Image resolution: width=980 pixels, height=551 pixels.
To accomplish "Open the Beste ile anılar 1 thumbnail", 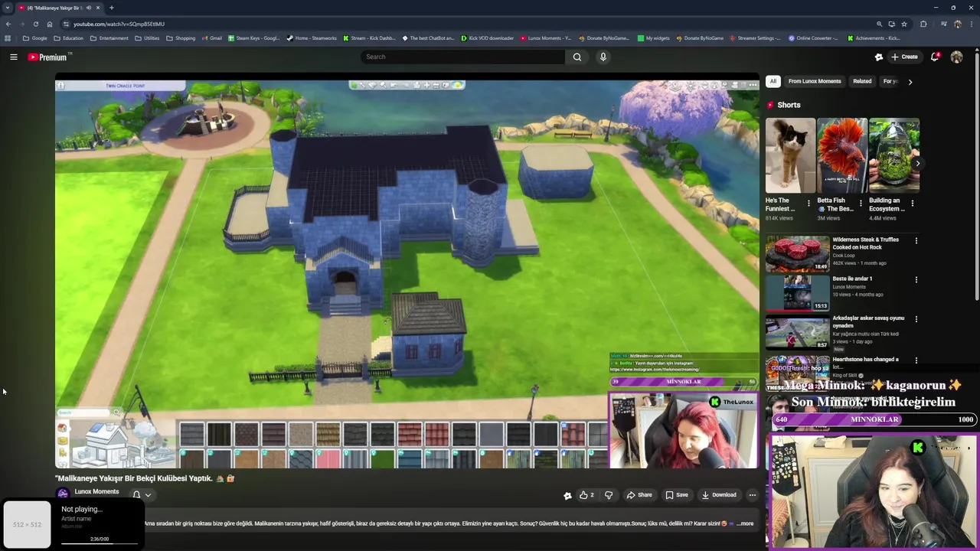I will point(797,292).
